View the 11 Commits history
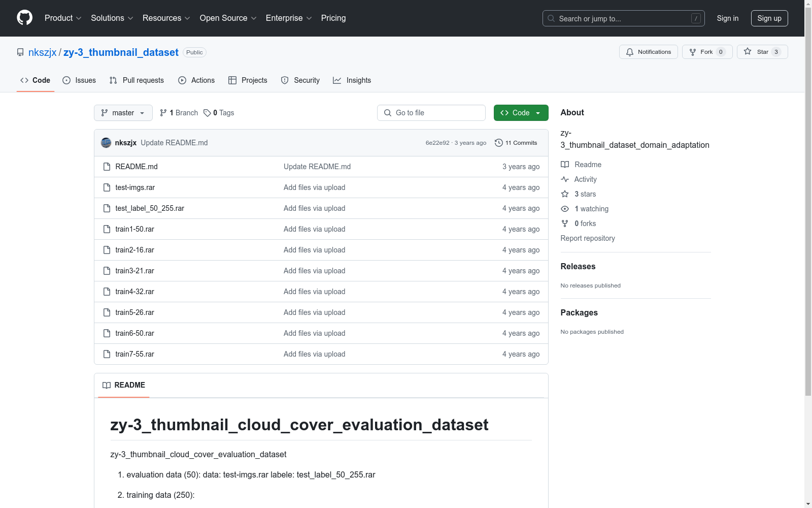Image resolution: width=812 pixels, height=508 pixels. (x=516, y=143)
